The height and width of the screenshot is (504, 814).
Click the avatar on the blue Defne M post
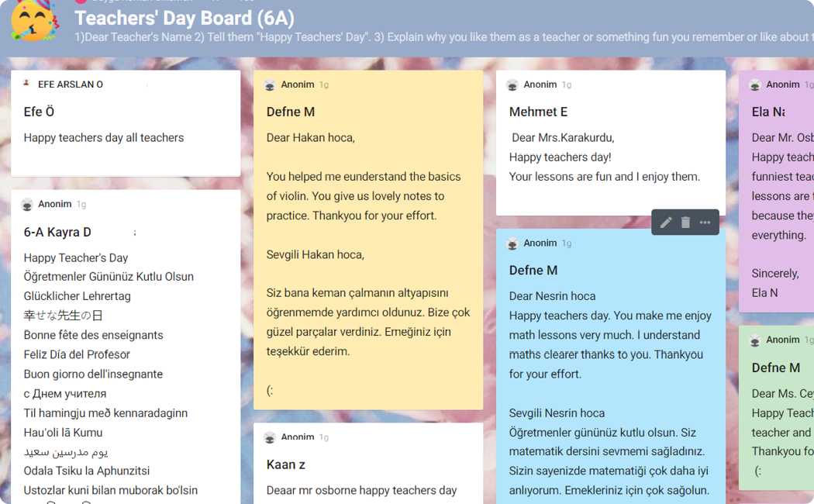pyautogui.click(x=512, y=243)
